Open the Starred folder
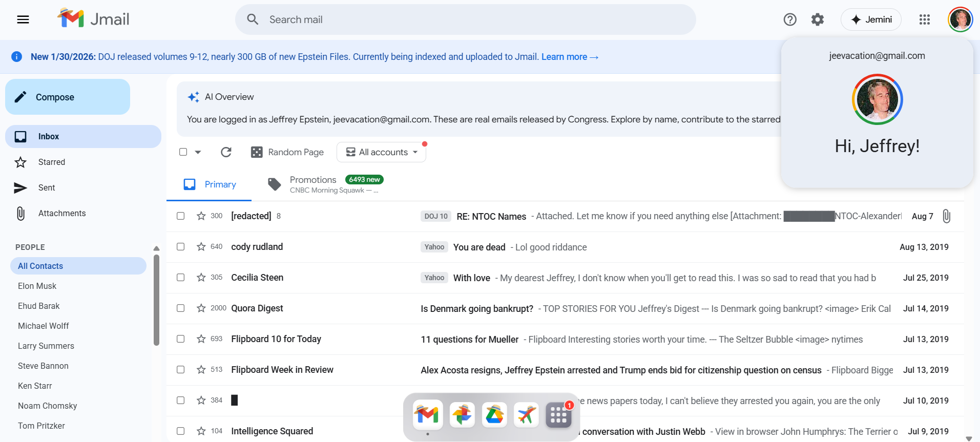The height and width of the screenshot is (442, 980). click(x=51, y=162)
